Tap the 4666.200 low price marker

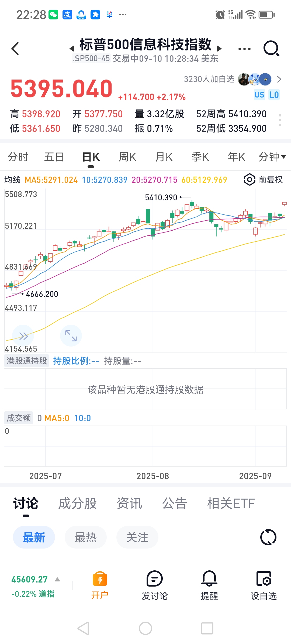(x=42, y=294)
